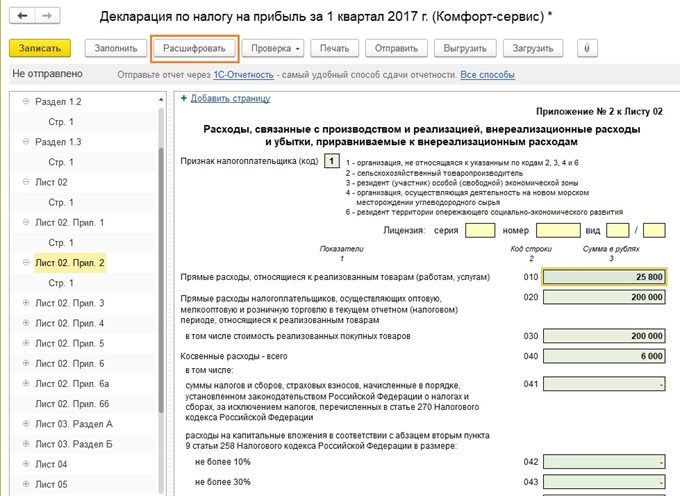
Task: Collapse the Раздел 1.3 tree node
Action: tap(26, 142)
